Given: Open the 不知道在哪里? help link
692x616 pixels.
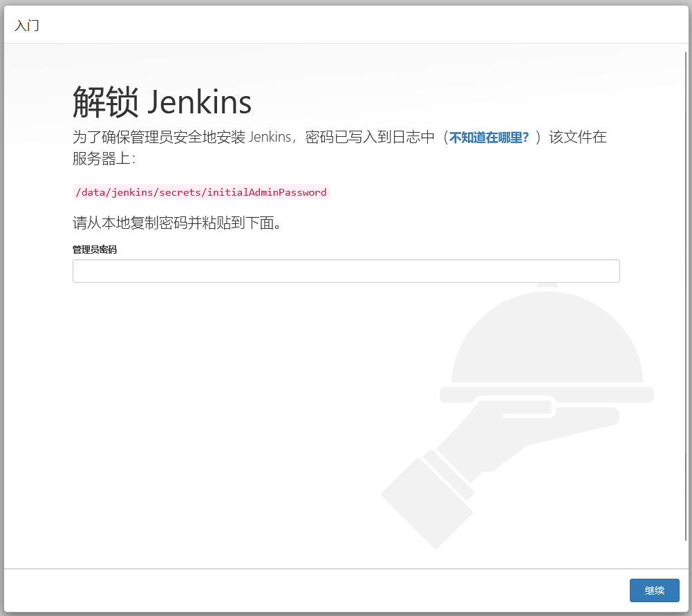Looking at the screenshot, I should [489, 138].
